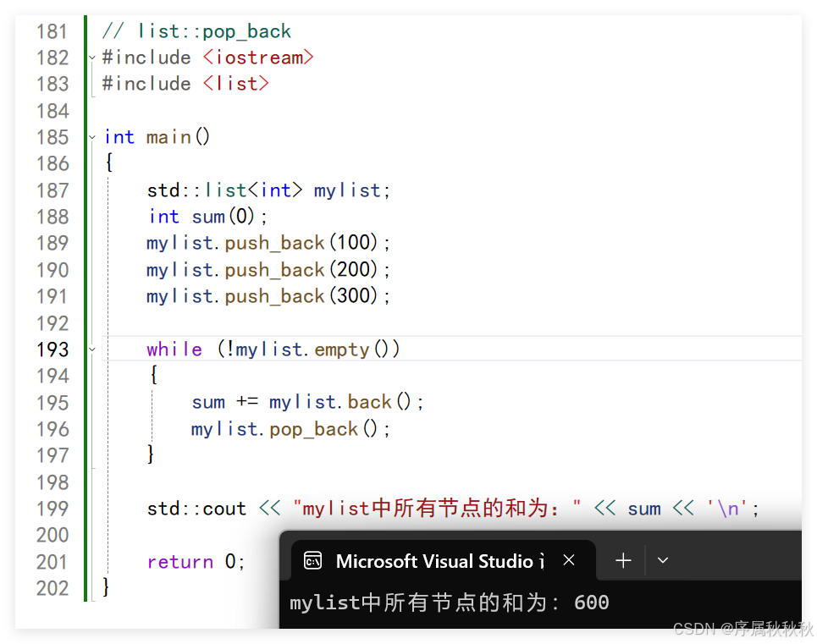Click '(!mylist.empty())' condition

point(308,350)
